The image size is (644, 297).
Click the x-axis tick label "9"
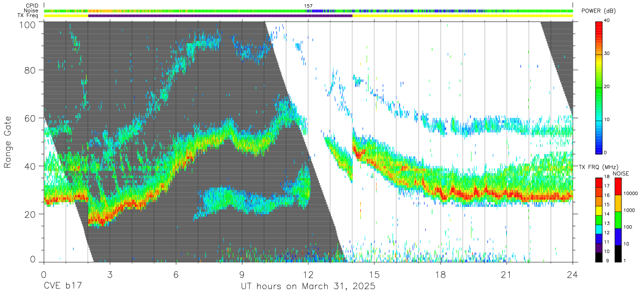point(242,275)
